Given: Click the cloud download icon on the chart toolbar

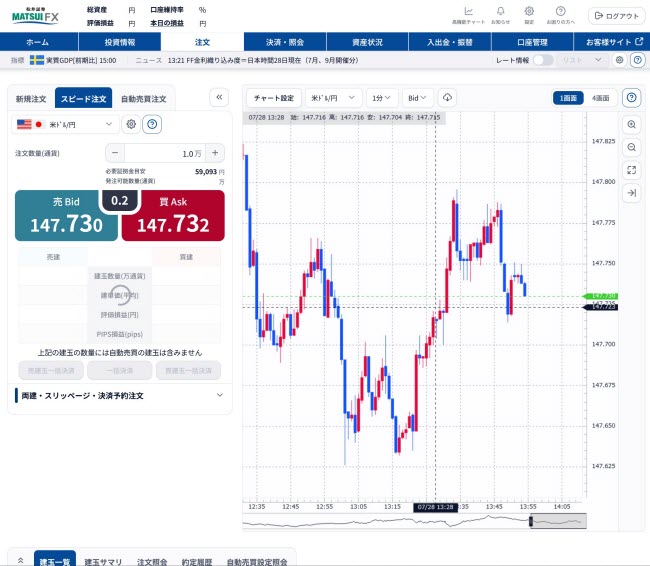Looking at the screenshot, I should tap(447, 97).
